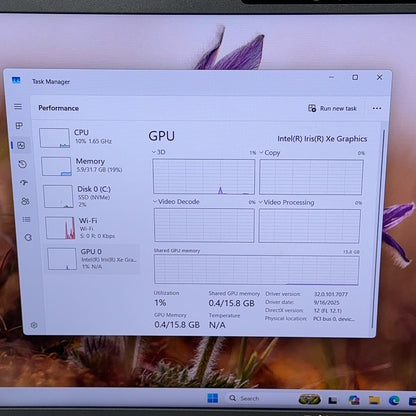Image resolution: width=416 pixels, height=416 pixels.
Task: Select the Memory performance entry
Action: click(x=90, y=166)
